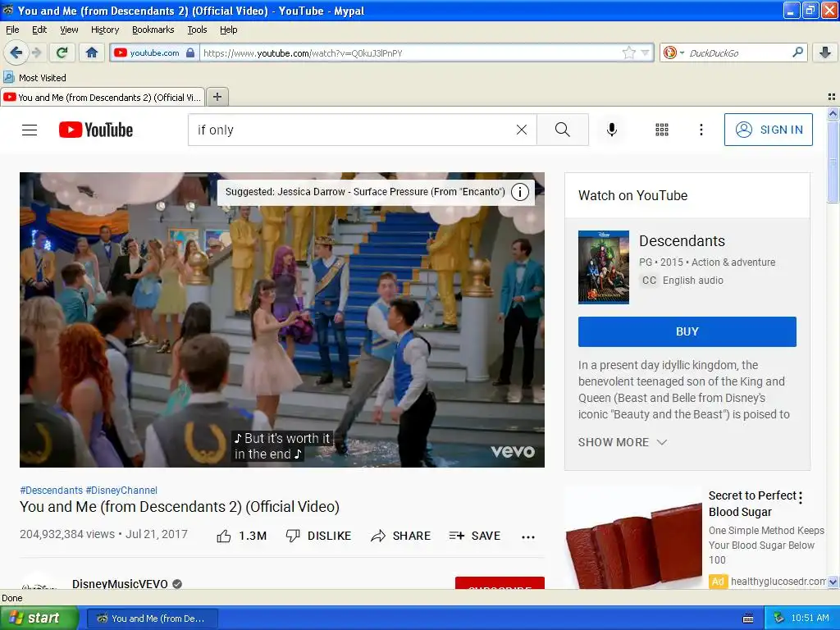Viewport: 840px width, 630px height.
Task: Open the list all tabs button
Action: pyautogui.click(x=832, y=97)
